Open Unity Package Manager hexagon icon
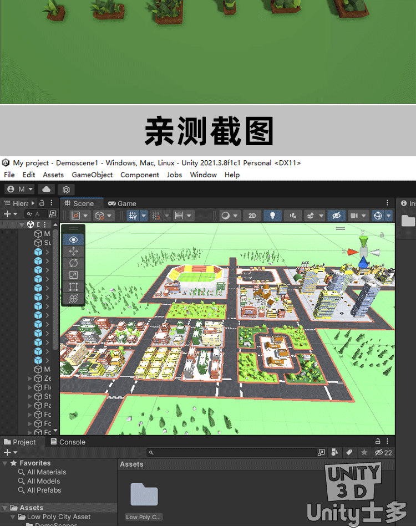Screen dimensions: 416x532 (x=65, y=190)
